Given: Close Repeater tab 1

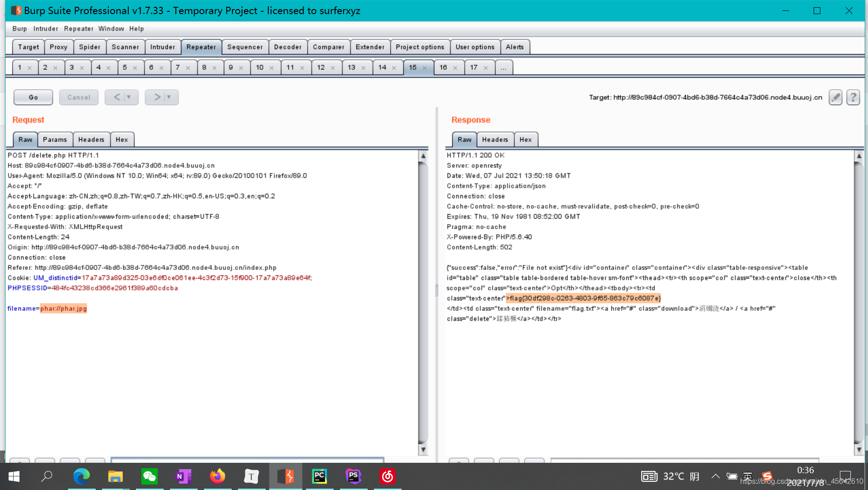Looking at the screenshot, I should [29, 68].
